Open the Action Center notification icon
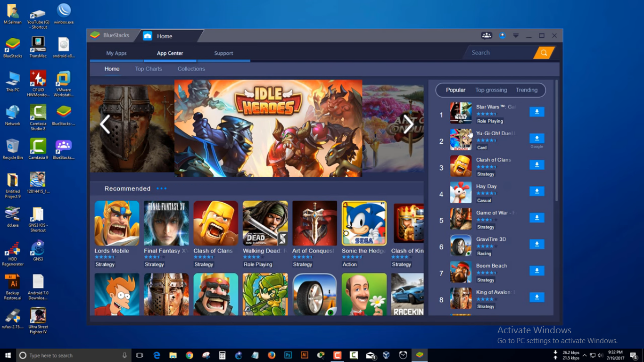Screen dimensions: 644x362 [x=634, y=355]
